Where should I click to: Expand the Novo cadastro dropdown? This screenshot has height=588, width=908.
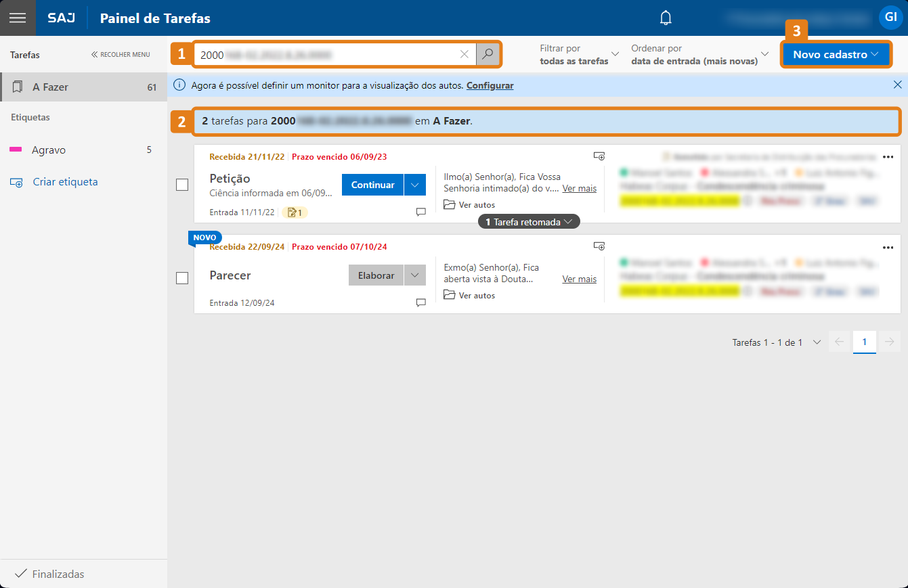836,54
